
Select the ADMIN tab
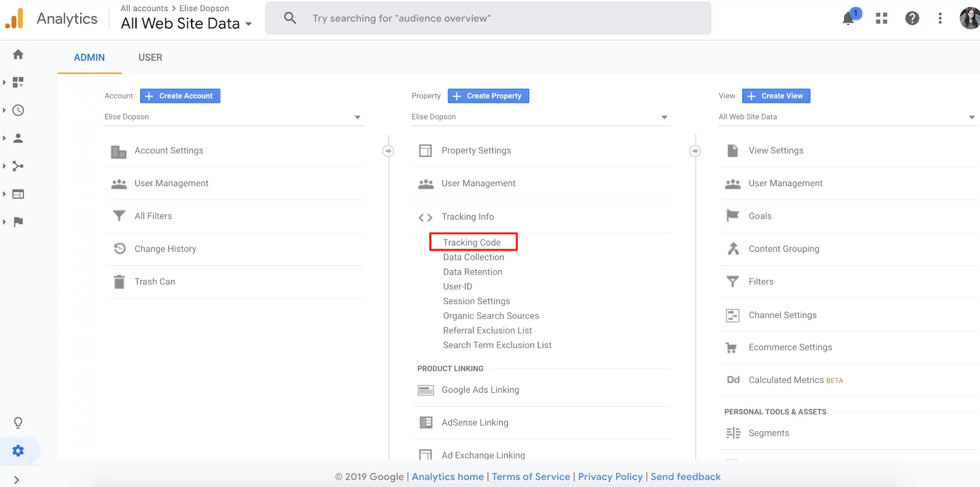pyautogui.click(x=89, y=58)
